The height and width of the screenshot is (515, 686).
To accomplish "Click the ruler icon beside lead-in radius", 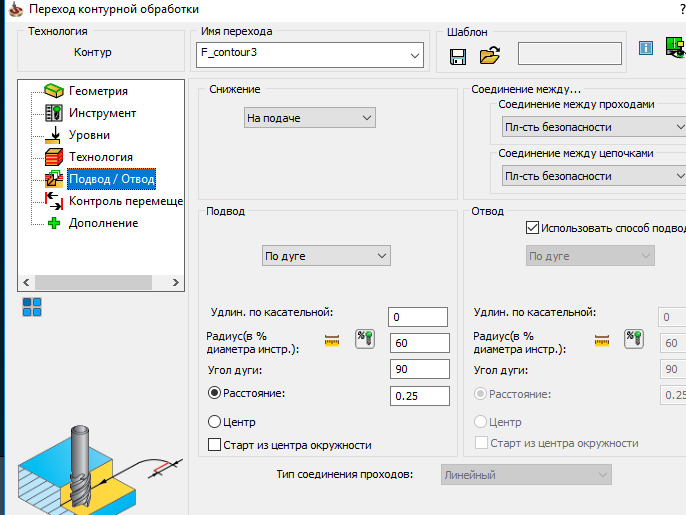I will point(333,341).
